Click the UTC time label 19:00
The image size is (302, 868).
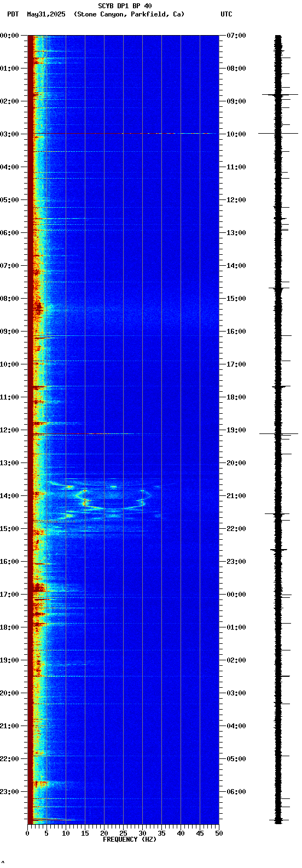tap(236, 430)
